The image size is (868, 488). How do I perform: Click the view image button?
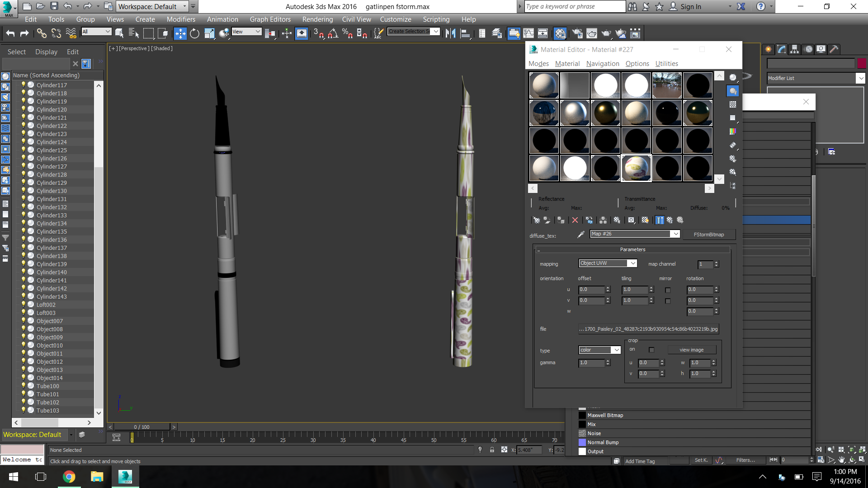coord(691,350)
